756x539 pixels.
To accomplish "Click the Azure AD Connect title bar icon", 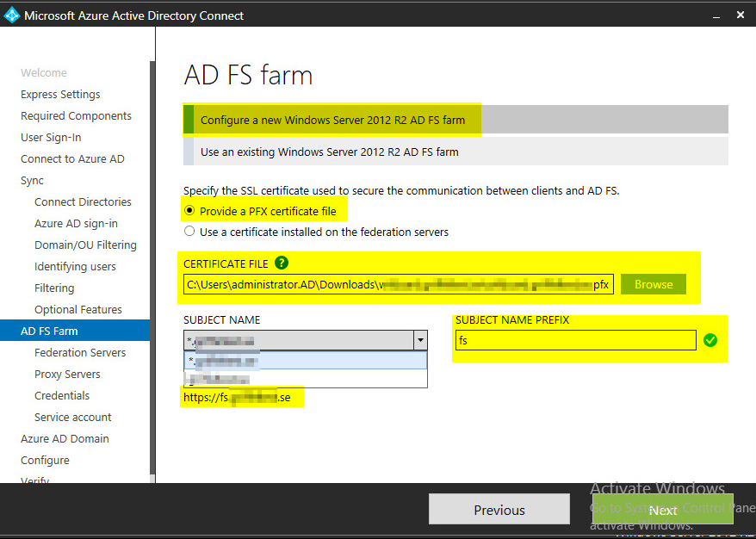I will pos(12,15).
